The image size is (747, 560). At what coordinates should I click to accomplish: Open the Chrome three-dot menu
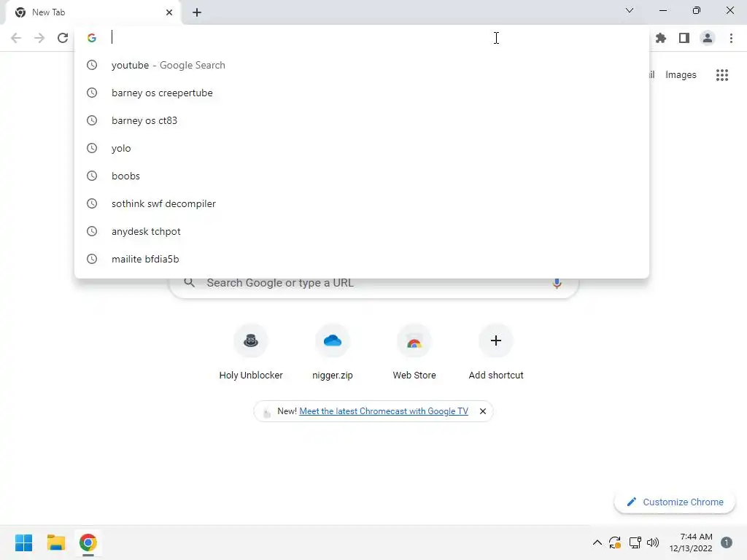(x=731, y=38)
